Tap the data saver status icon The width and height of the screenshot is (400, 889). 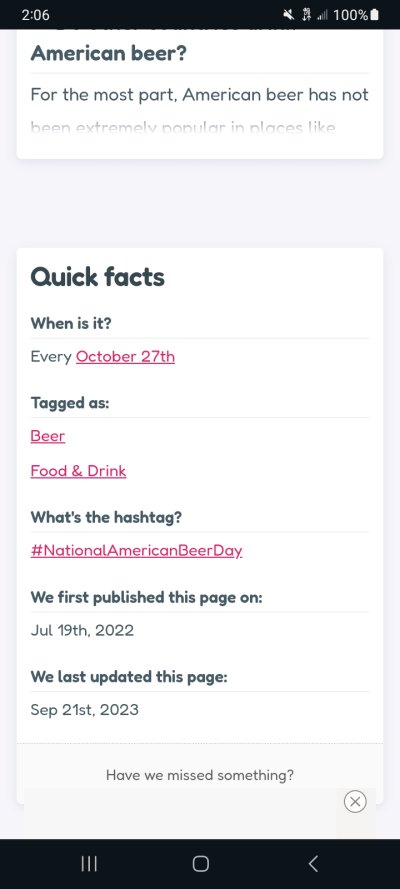306,15
